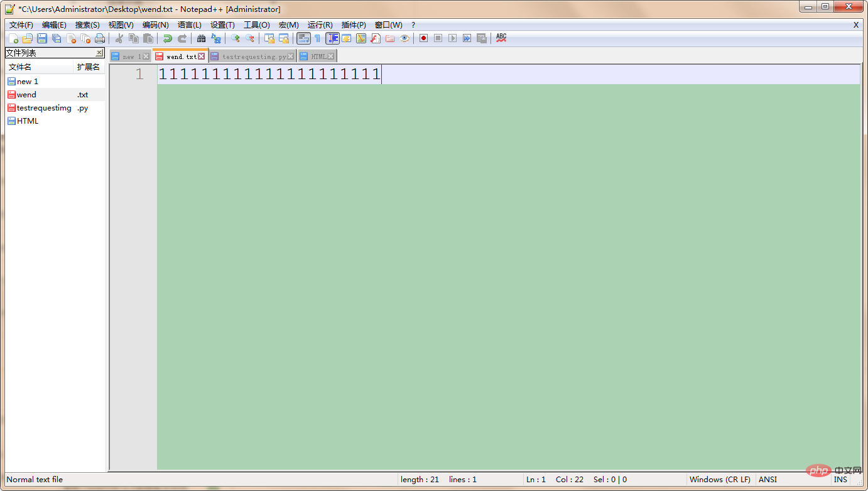This screenshot has height=491, width=868.
Task: Close the 文件列表 panel
Action: (x=99, y=53)
